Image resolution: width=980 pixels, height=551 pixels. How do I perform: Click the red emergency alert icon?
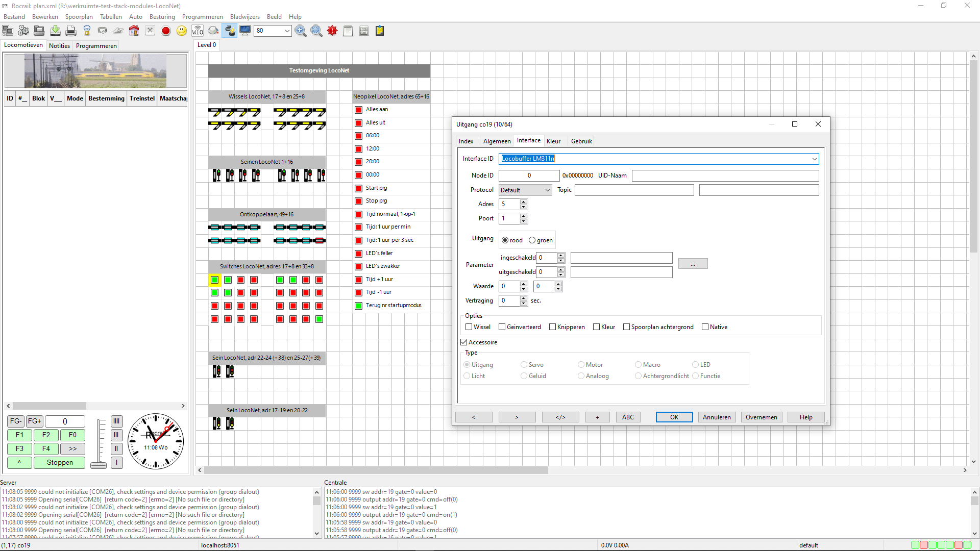[332, 31]
